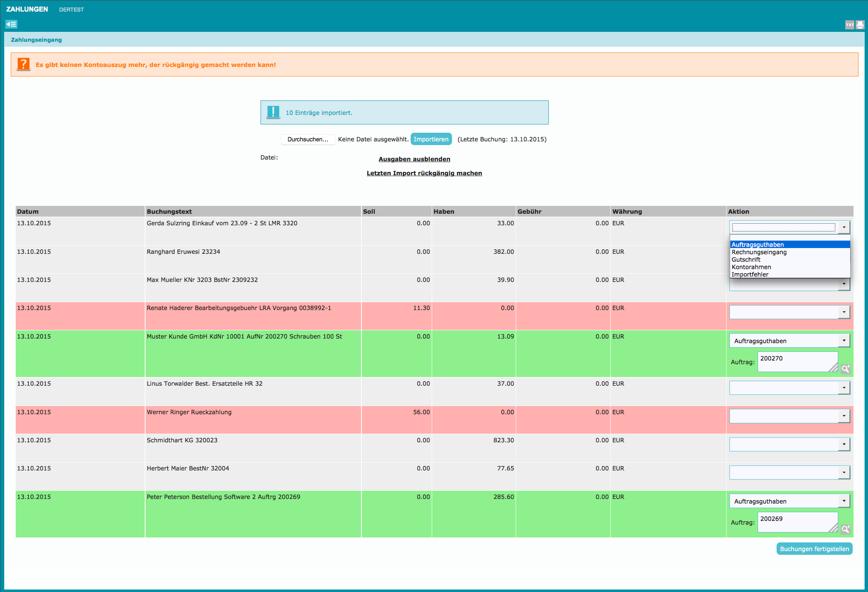
Task: Click the printer icon
Action: coord(860,25)
